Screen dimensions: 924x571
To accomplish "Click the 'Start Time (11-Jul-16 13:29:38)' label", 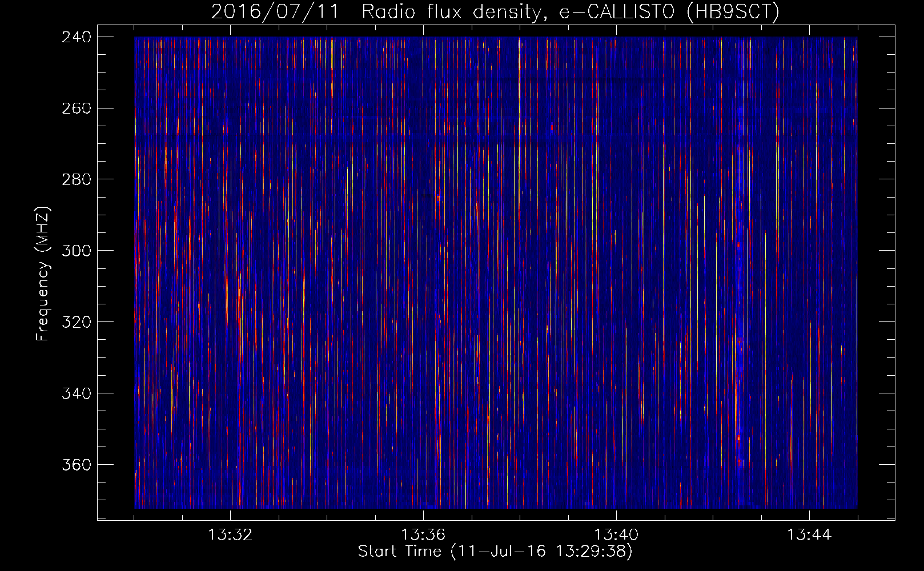I will (x=495, y=551).
